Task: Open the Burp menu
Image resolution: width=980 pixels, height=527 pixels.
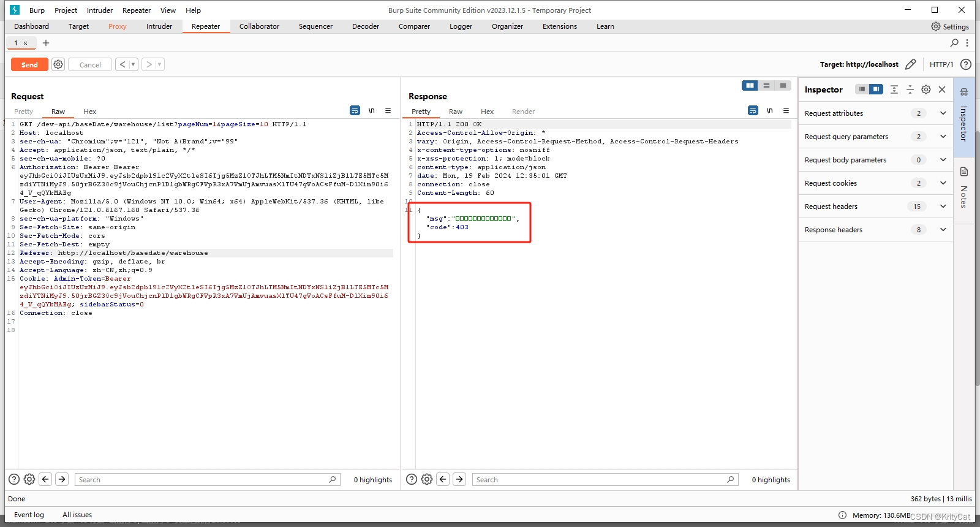Action: point(37,10)
